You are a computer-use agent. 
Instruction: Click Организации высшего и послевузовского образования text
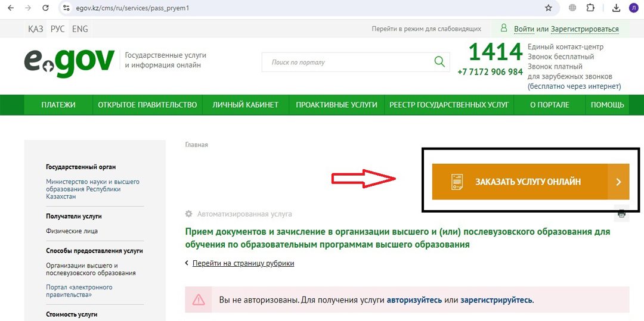pos(91,269)
